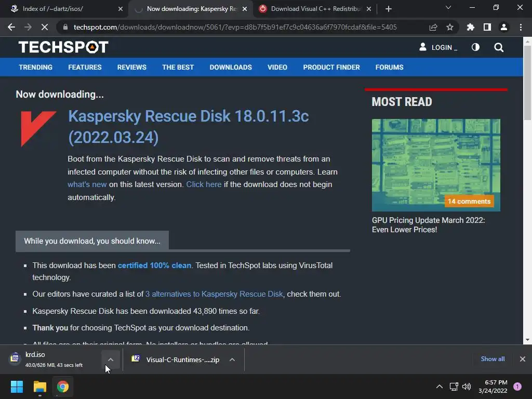Open the LOGIN menu
The width and height of the screenshot is (532, 399).
pos(438,47)
